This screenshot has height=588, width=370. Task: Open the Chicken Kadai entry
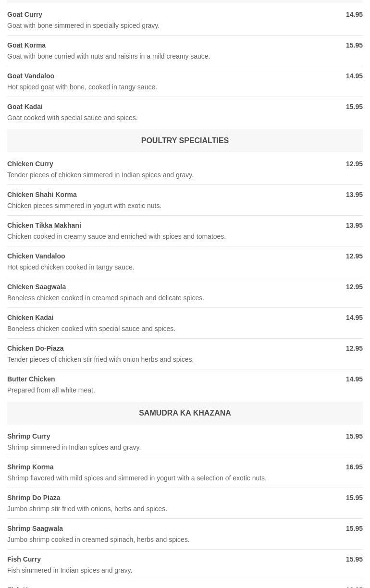coord(30,318)
